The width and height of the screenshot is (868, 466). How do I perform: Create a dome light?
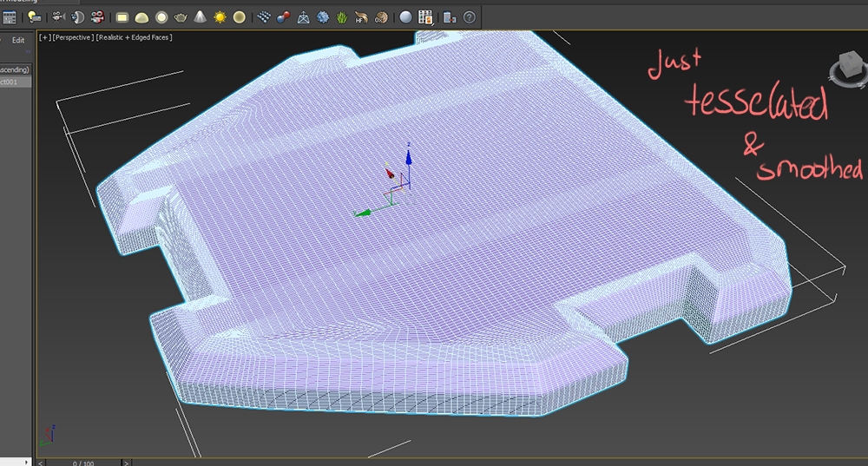tap(141, 17)
